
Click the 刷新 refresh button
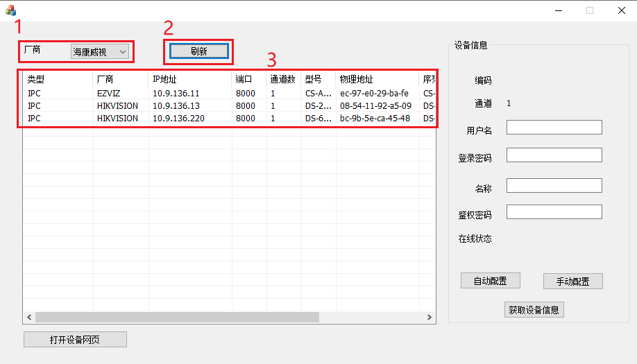click(x=199, y=51)
